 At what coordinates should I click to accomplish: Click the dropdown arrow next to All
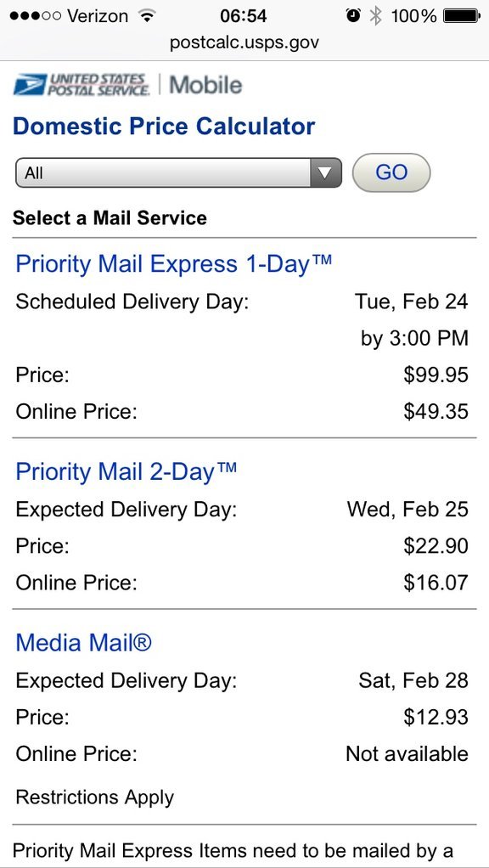point(324,172)
